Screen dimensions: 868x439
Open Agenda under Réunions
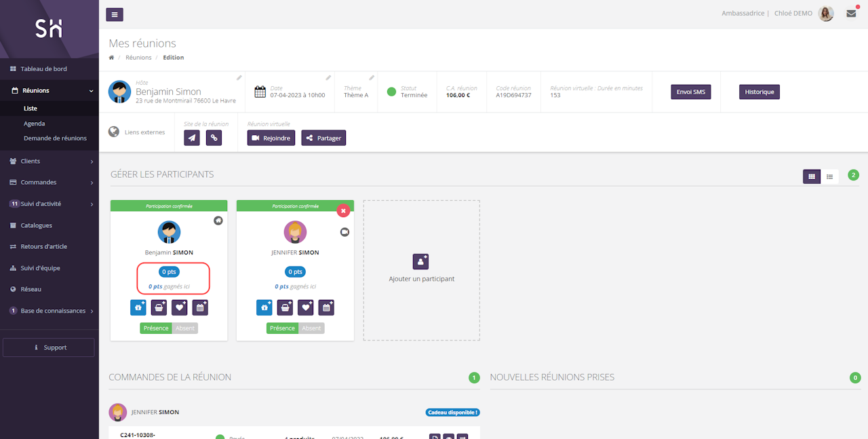pos(35,123)
